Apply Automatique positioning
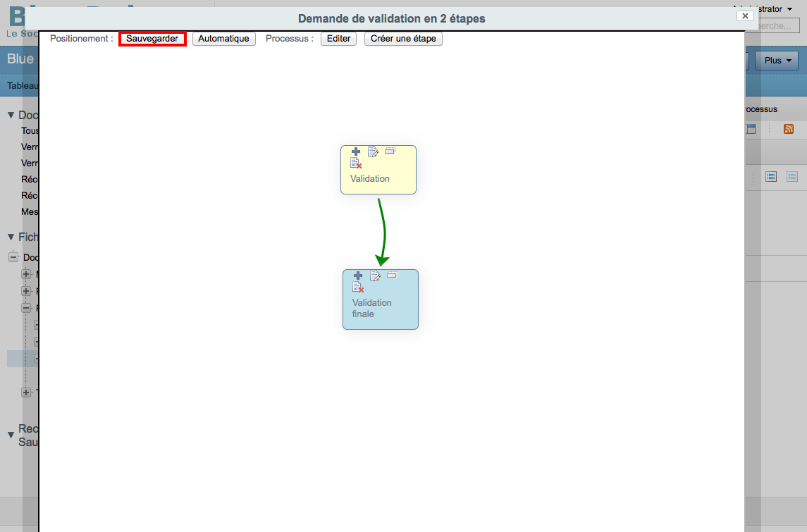 (224, 39)
